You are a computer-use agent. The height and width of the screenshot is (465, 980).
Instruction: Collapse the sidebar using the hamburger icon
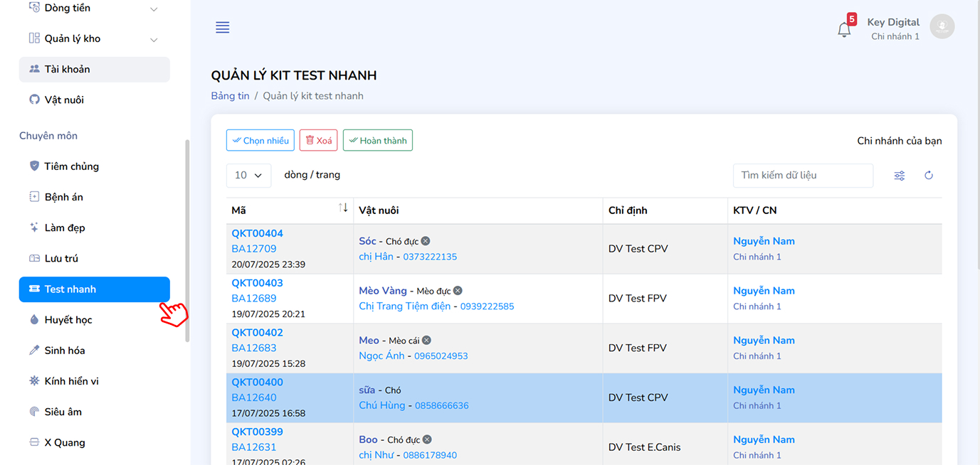coord(222,27)
